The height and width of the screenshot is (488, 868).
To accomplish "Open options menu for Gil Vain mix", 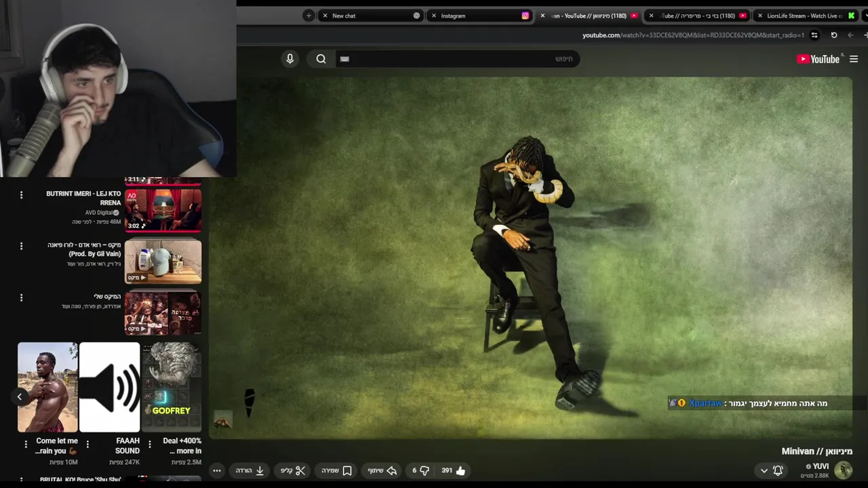I will click(x=21, y=246).
